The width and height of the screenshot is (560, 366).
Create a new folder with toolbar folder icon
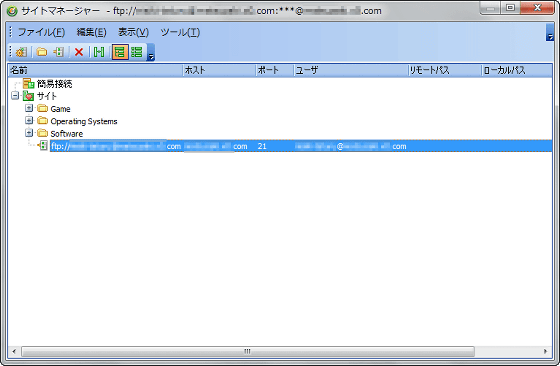click(42, 52)
